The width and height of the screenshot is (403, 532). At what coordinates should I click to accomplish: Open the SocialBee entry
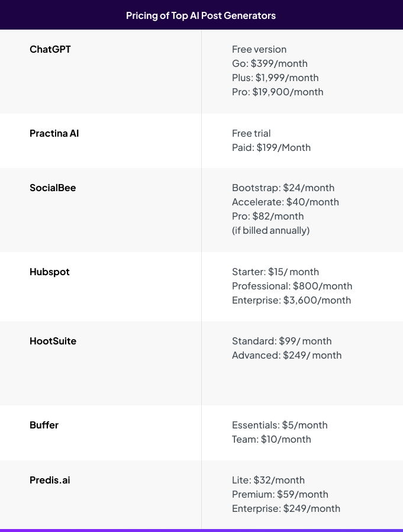(x=53, y=188)
